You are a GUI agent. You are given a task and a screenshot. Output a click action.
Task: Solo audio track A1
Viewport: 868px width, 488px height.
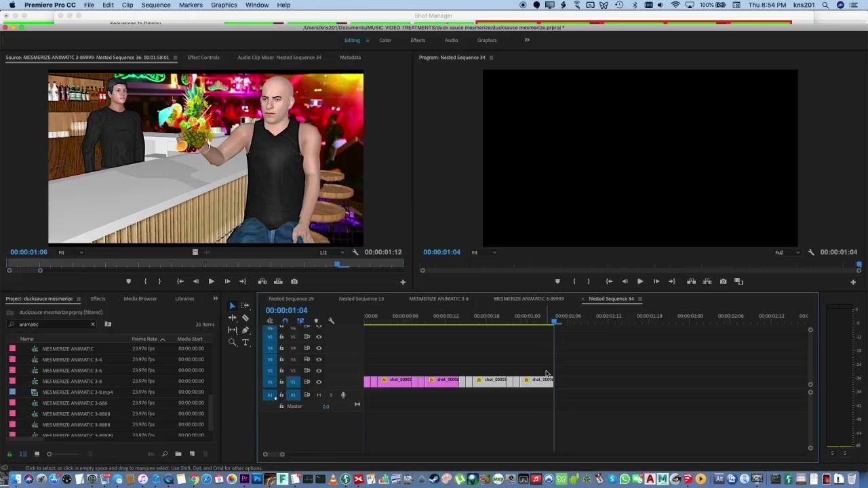pos(331,395)
